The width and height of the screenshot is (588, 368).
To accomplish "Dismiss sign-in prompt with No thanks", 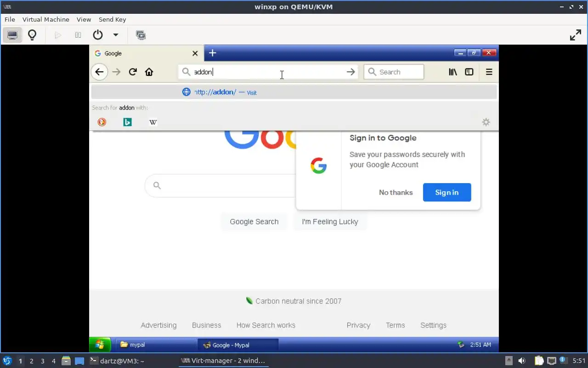I will (396, 192).
